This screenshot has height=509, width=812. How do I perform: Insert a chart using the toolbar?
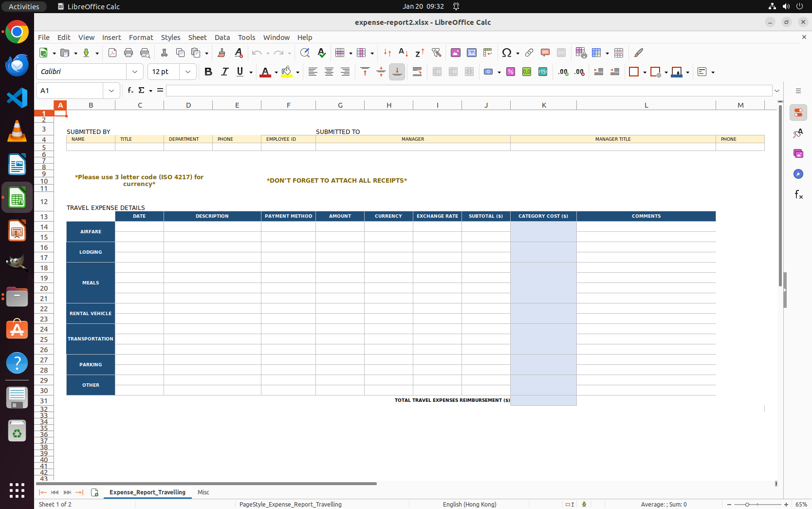pyautogui.click(x=471, y=53)
